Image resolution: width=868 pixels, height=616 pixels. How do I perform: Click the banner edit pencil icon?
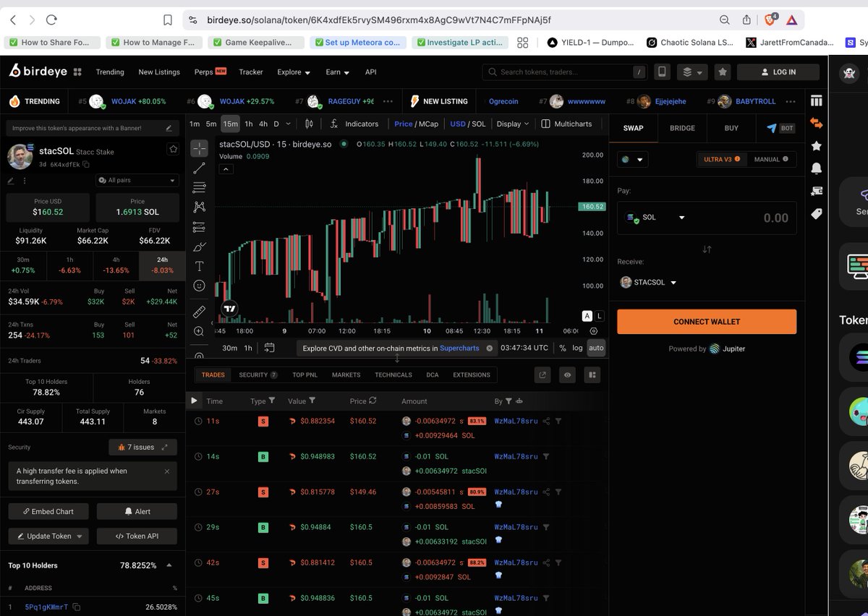[x=169, y=128]
